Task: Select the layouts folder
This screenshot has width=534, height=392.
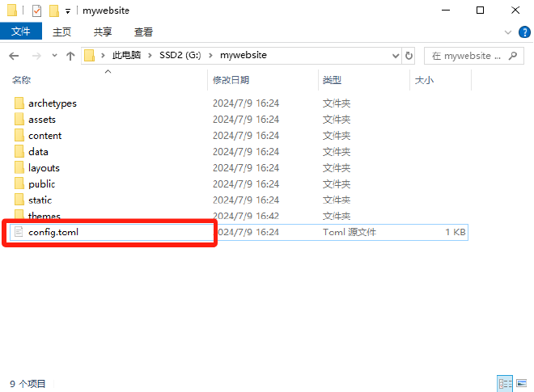Action: (x=44, y=168)
